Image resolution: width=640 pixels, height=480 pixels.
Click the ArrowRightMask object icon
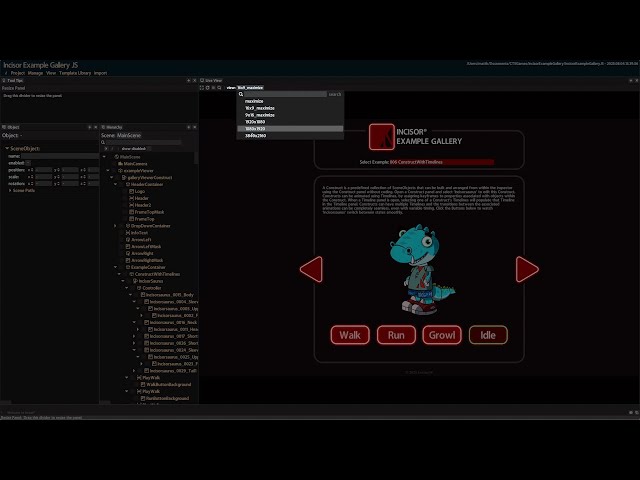tap(128, 260)
